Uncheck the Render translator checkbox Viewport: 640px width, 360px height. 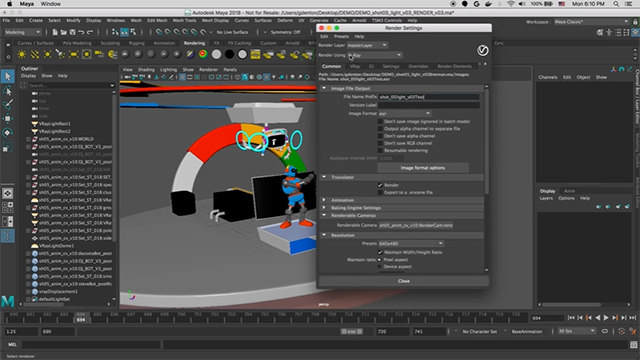380,185
